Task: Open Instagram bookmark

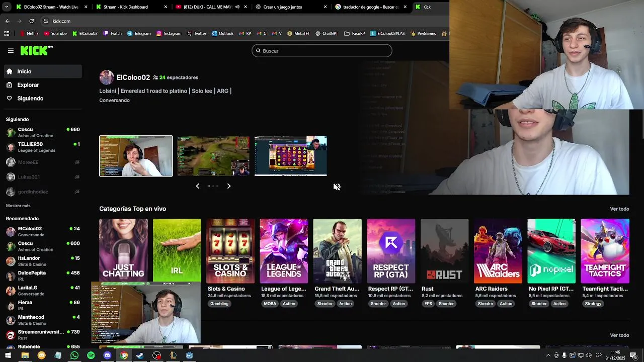Action: tap(169, 34)
